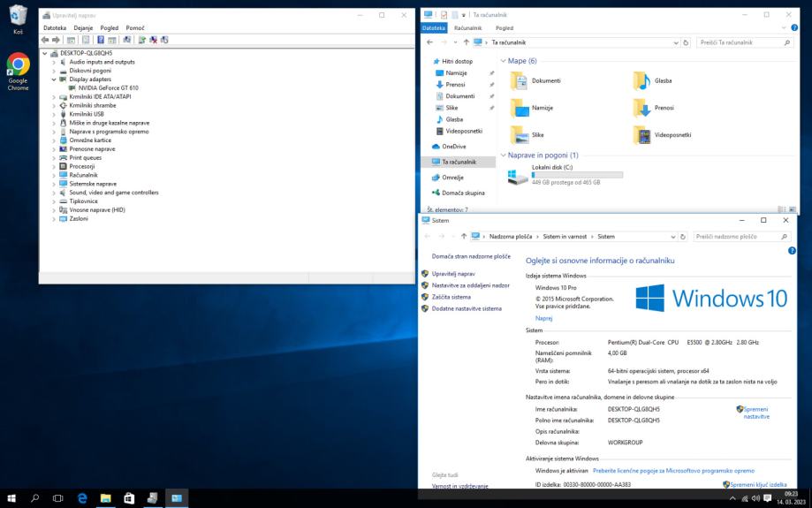Image resolution: width=812 pixels, height=508 pixels.
Task: Launch Microsoft Edge from taskbar
Action: tap(82, 498)
